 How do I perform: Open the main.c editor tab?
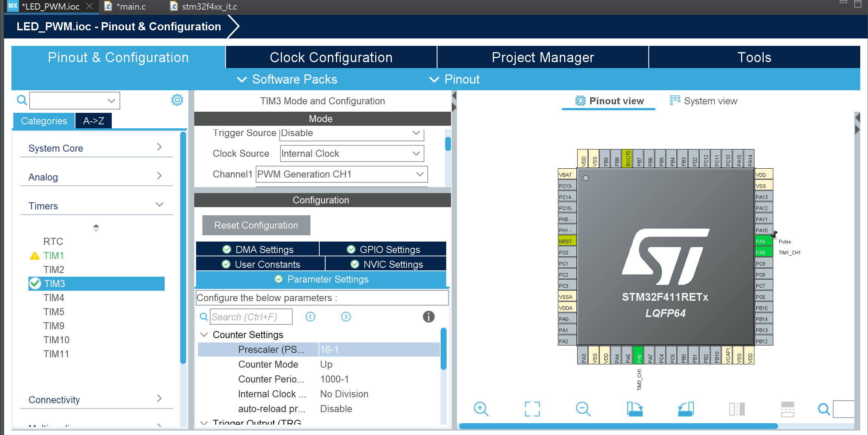pyautogui.click(x=130, y=7)
